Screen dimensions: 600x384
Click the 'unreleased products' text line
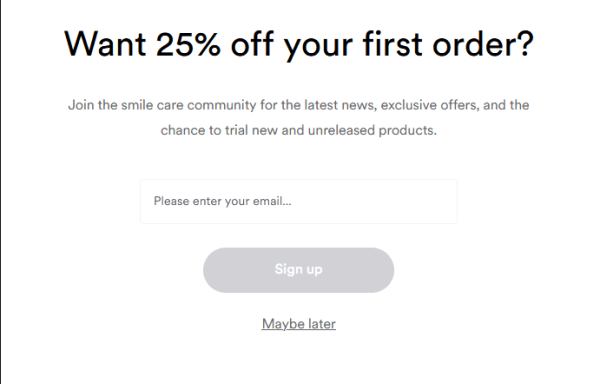pyautogui.click(x=372, y=130)
